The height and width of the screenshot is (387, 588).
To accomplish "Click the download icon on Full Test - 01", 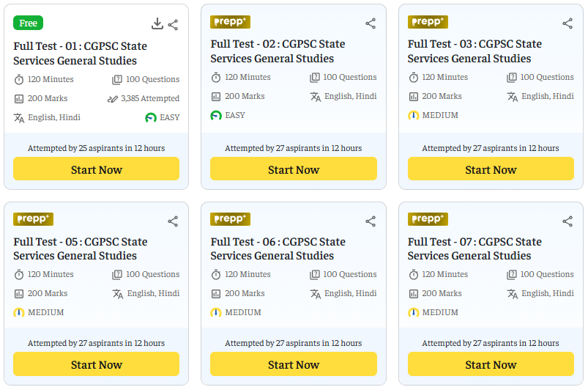I will 157,23.
